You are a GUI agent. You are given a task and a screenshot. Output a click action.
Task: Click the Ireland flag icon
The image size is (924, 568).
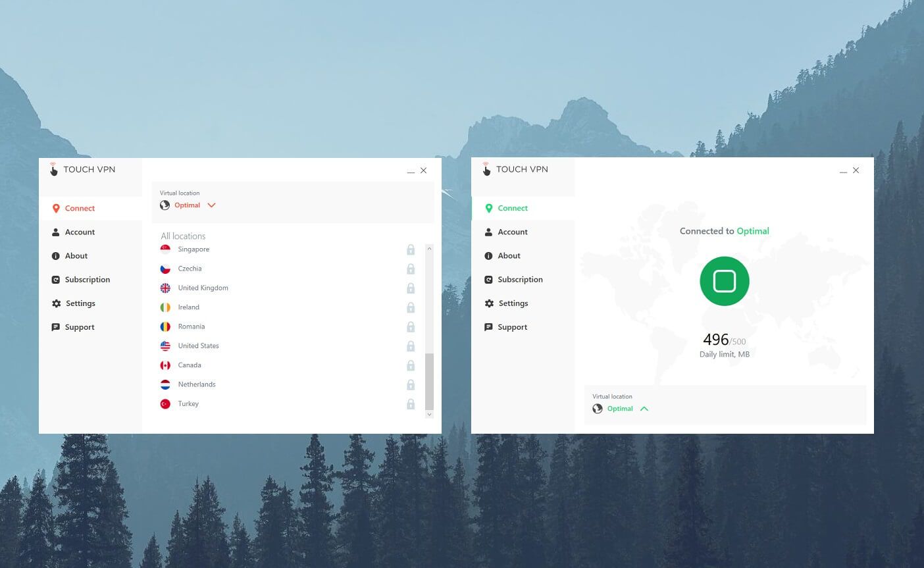click(165, 307)
